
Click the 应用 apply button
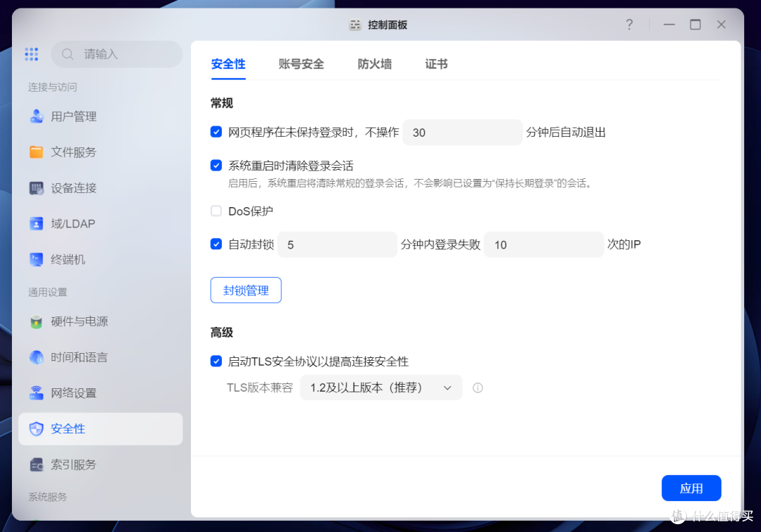coord(691,488)
